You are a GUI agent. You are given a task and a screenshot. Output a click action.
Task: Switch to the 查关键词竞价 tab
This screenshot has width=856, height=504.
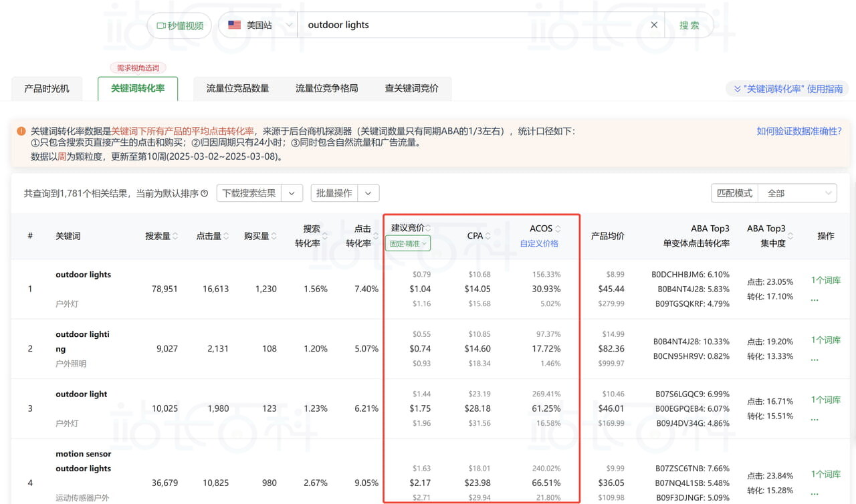point(411,88)
